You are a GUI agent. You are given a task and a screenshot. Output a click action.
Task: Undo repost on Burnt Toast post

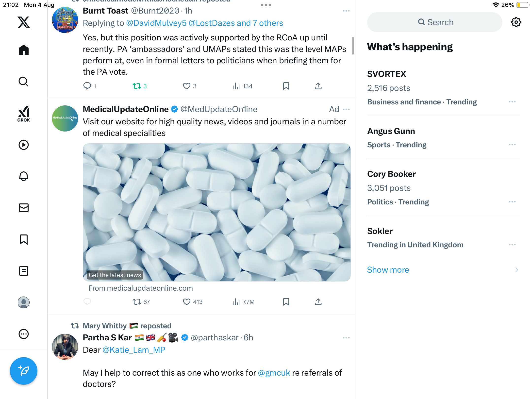pos(137,86)
